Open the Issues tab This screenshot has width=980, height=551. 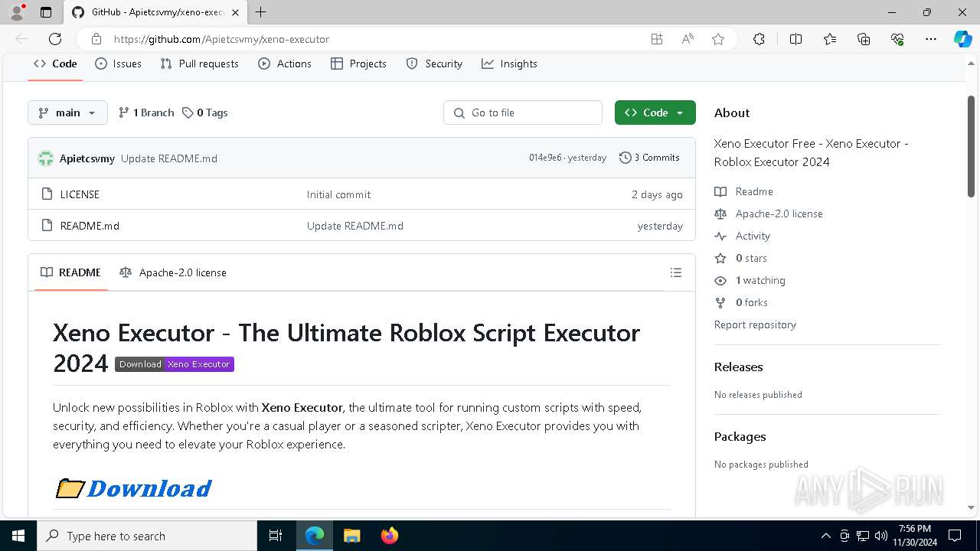point(118,64)
